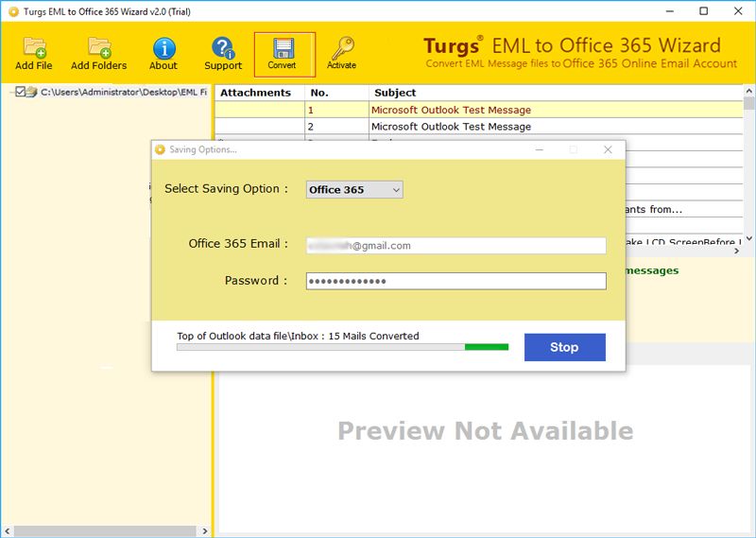Click the Activate key icon
This screenshot has width=756, height=538.
coord(342,48)
